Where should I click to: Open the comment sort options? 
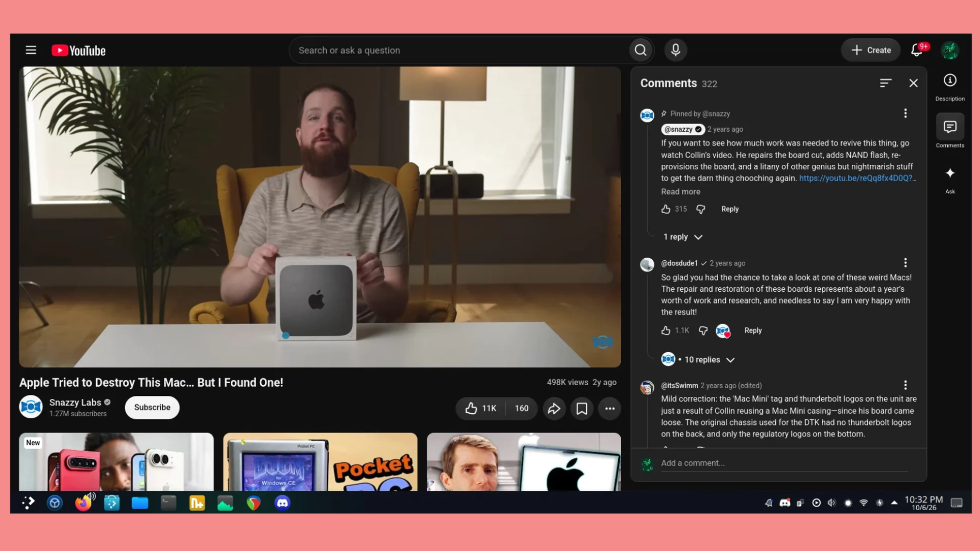click(886, 83)
